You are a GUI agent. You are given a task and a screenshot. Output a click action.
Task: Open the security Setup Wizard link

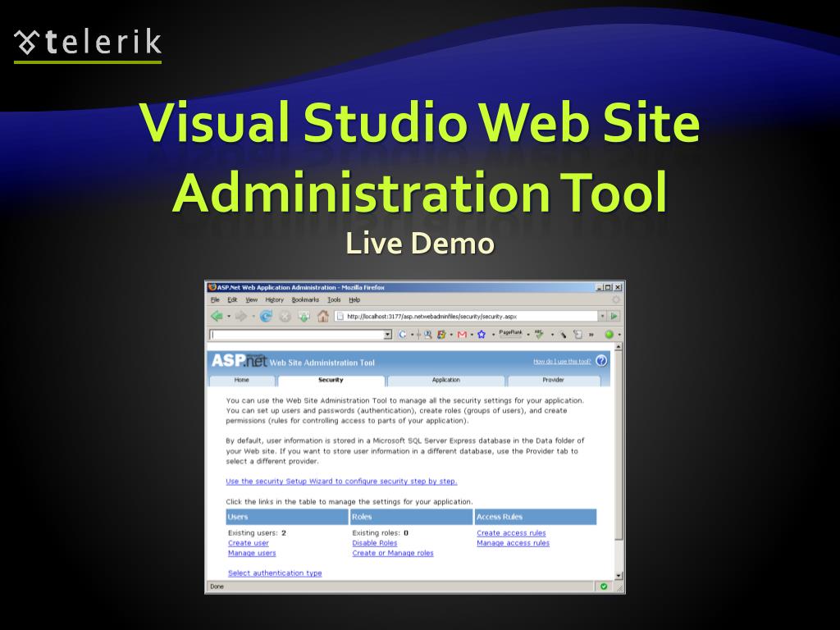pyautogui.click(x=341, y=482)
